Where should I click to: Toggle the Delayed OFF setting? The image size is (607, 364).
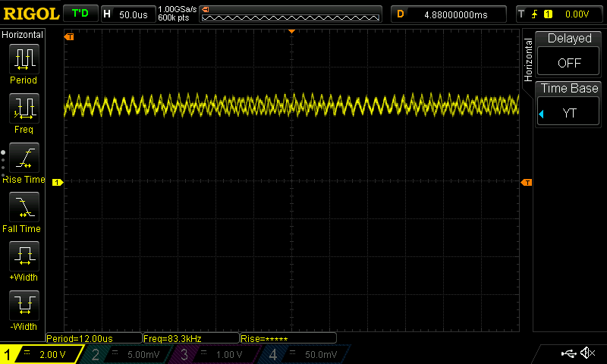[568, 63]
